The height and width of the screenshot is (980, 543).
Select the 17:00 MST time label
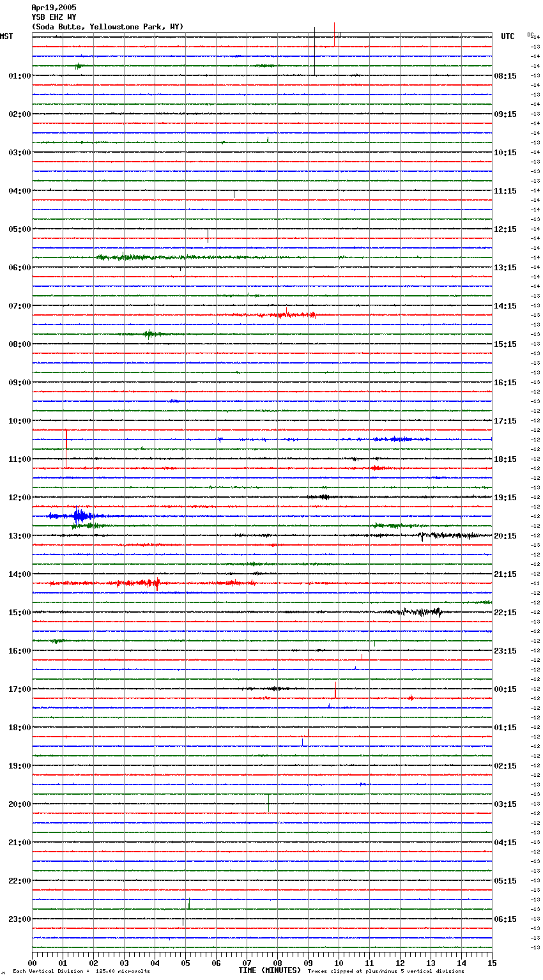click(x=20, y=689)
